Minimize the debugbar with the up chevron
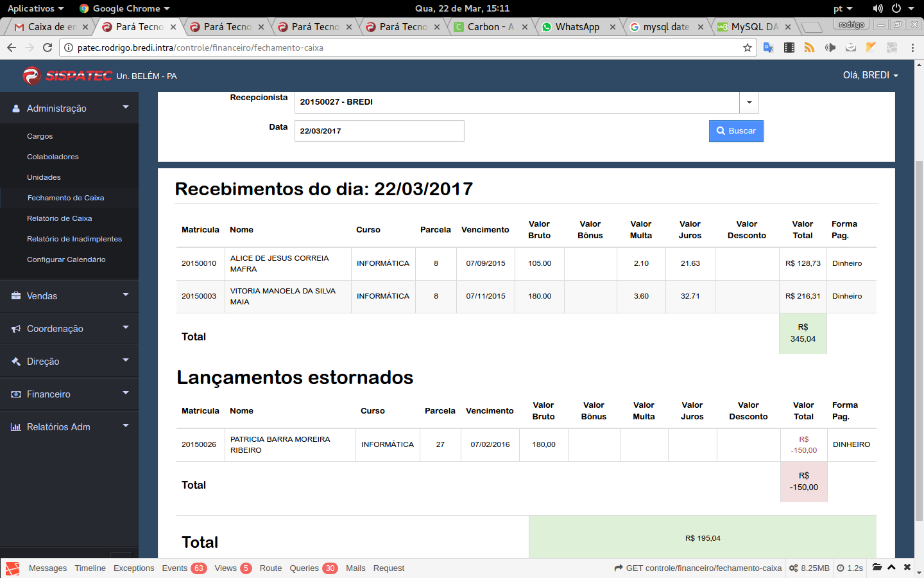924x578 pixels. coord(891,567)
